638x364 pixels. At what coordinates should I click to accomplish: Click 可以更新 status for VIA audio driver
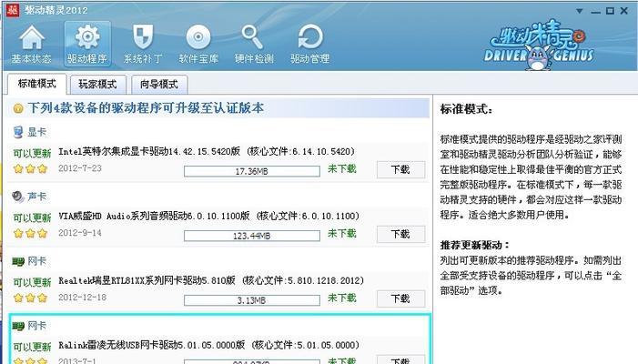click(x=32, y=218)
